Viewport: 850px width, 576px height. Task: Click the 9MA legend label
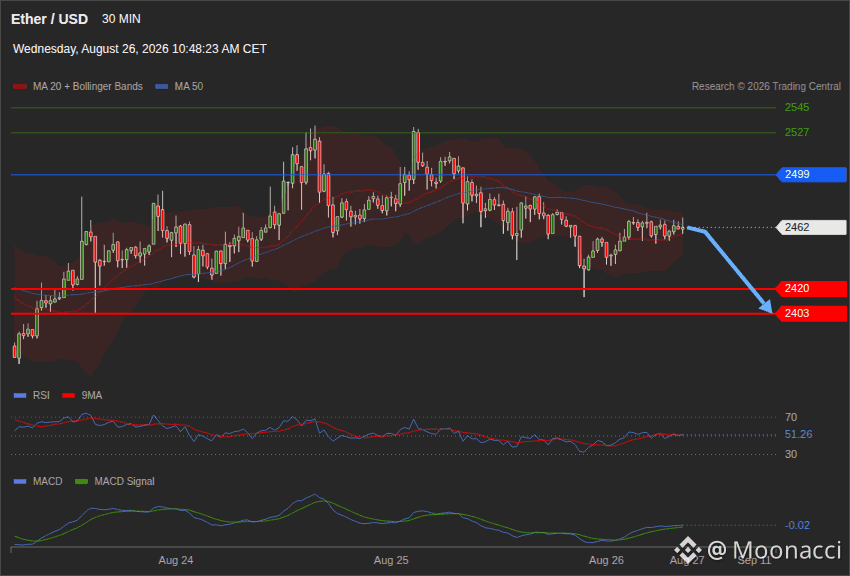click(92, 396)
